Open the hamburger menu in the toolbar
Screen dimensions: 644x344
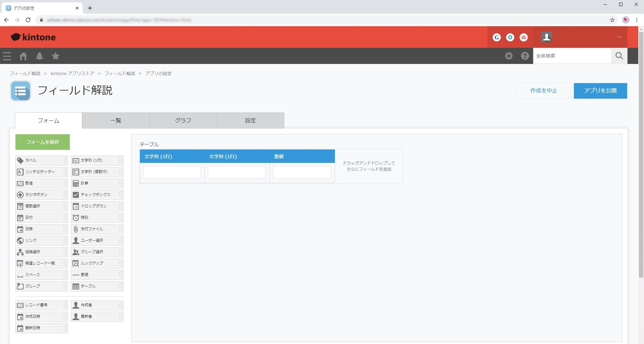[x=7, y=56]
